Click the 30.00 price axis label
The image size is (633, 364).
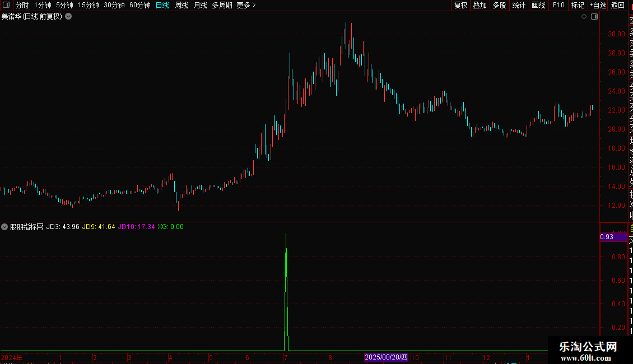pyautogui.click(x=616, y=34)
